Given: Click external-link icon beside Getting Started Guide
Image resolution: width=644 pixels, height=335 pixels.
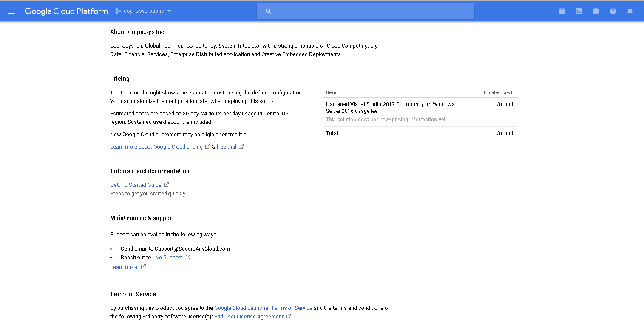Looking at the screenshot, I should [x=166, y=185].
